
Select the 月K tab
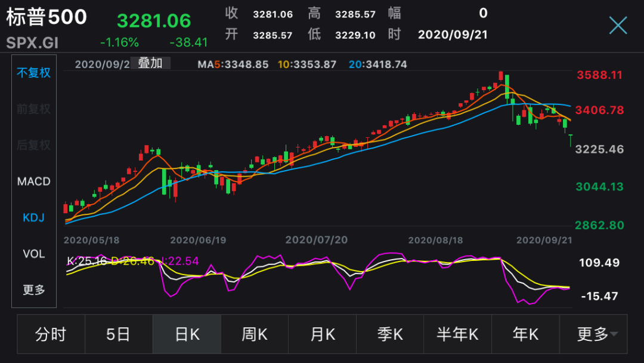(x=323, y=334)
